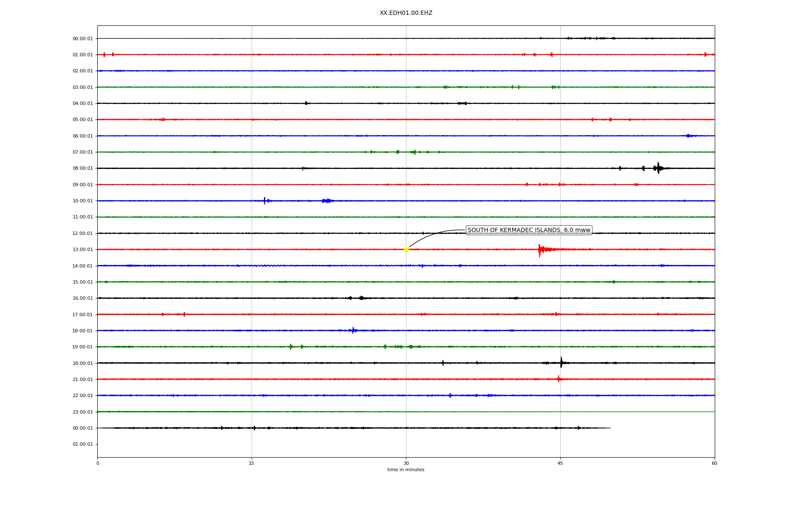Click the "time in minutes" axis label
Screen dimensions: 812x508
(x=406, y=470)
